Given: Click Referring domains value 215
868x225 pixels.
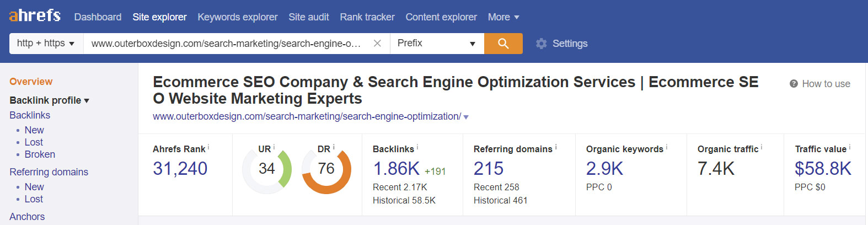Looking at the screenshot, I should pos(489,169).
